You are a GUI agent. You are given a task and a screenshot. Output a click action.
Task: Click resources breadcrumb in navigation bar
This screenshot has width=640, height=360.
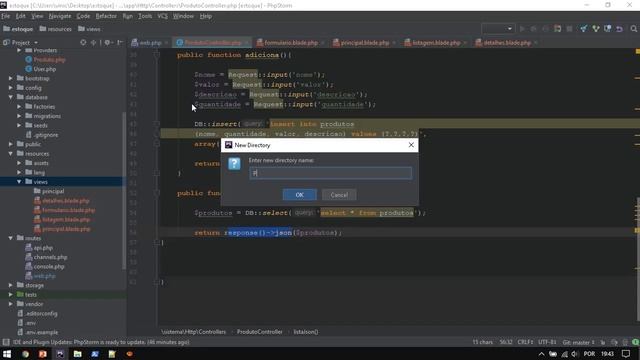pos(56,29)
